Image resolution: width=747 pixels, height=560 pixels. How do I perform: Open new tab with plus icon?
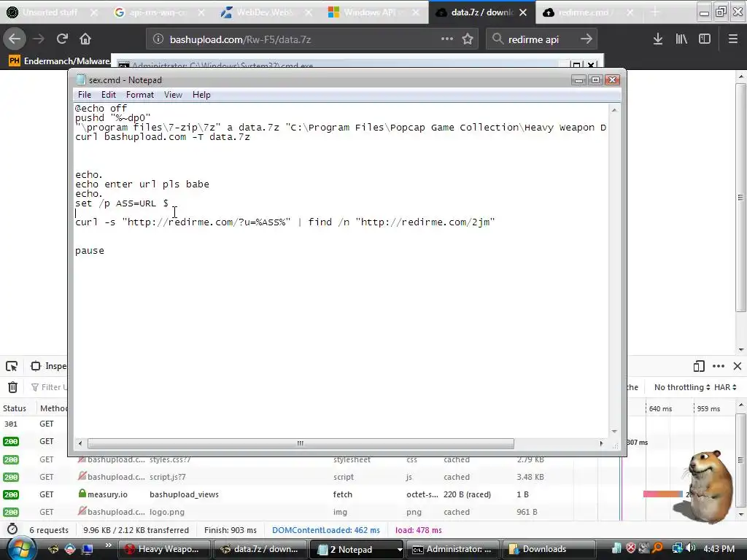pyautogui.click(x=655, y=12)
